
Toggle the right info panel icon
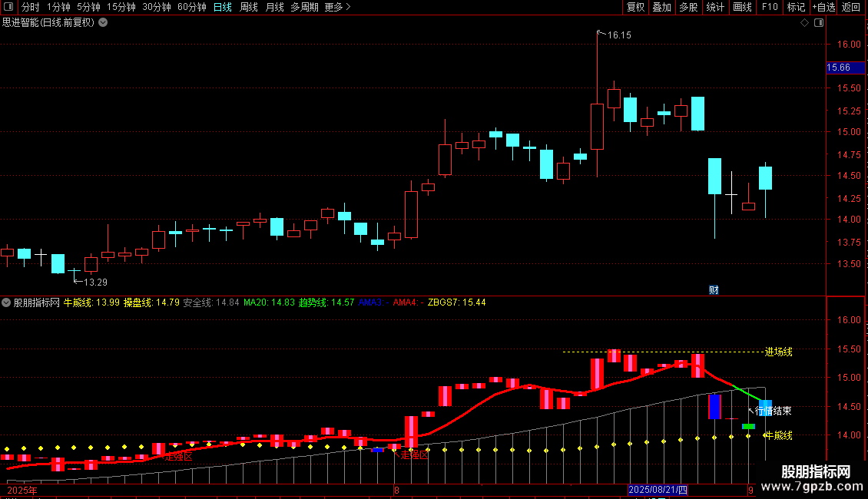[819, 23]
